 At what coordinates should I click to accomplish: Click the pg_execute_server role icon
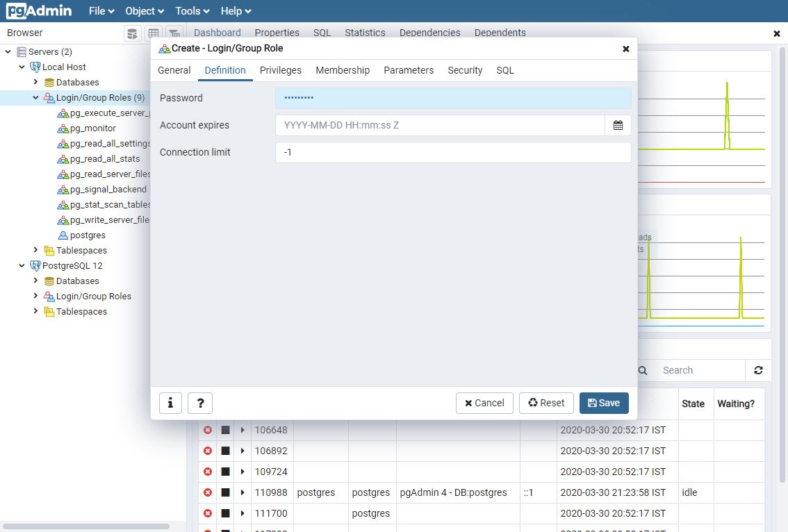pos(63,113)
